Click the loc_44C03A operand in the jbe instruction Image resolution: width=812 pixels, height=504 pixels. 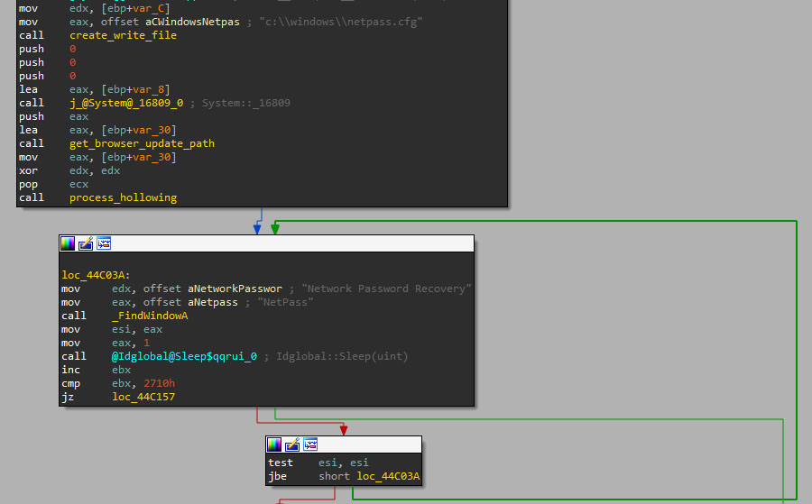point(387,476)
